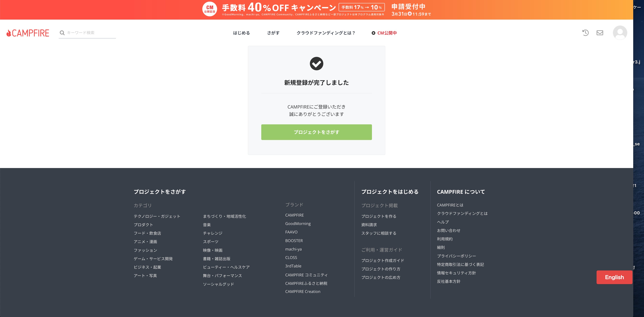Open the さがす menu

pos(273,33)
